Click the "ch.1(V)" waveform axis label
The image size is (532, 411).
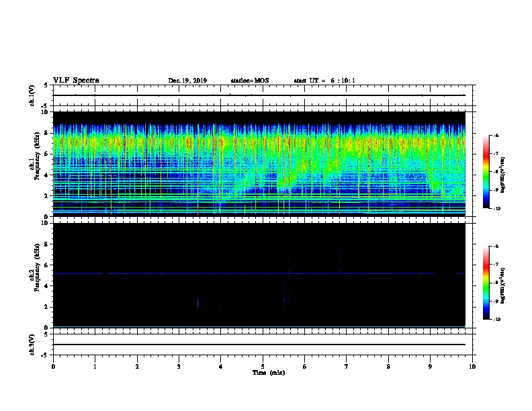pos(32,95)
